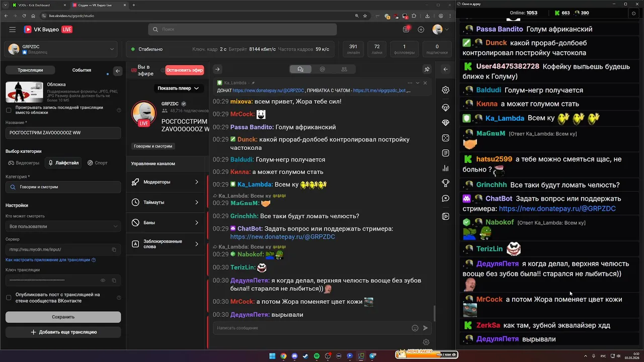Open Spotify from the taskbar
Screen dimensions: 644x362
coord(316,356)
